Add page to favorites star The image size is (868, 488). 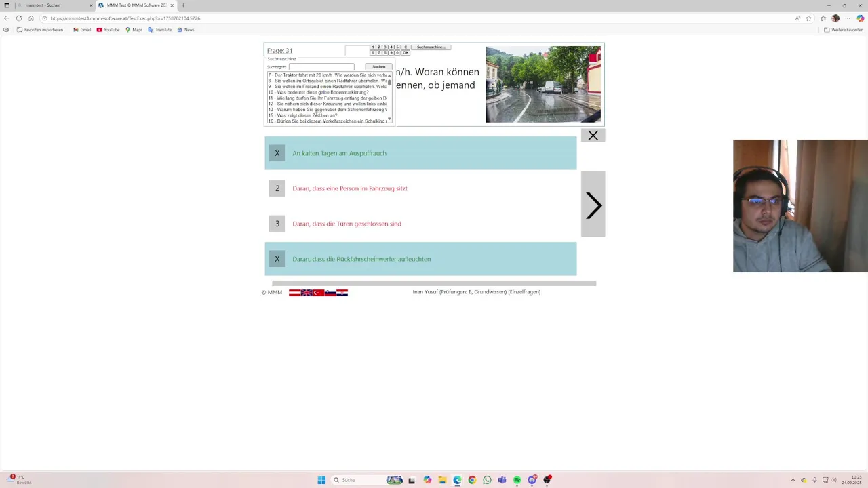809,18
